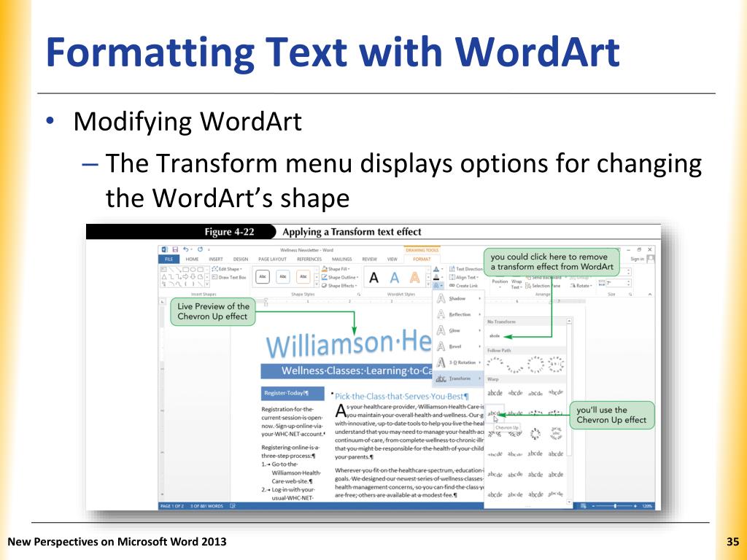Click the word count in status bar
The width and height of the screenshot is (747, 560).
[206, 506]
